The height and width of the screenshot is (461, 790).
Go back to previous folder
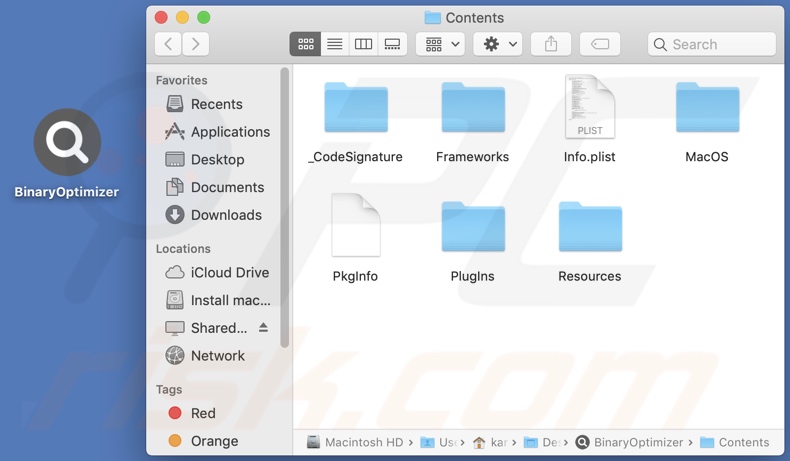point(168,44)
